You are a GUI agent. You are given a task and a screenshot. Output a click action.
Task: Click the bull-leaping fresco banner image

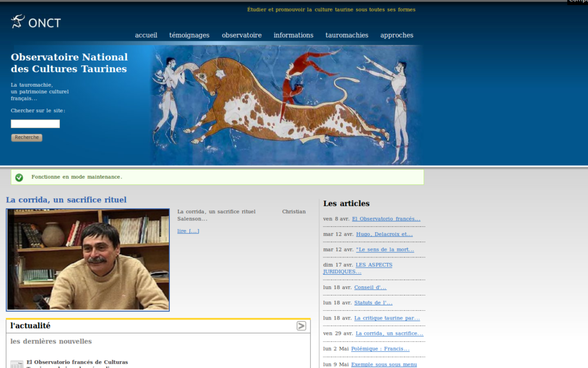(x=287, y=105)
